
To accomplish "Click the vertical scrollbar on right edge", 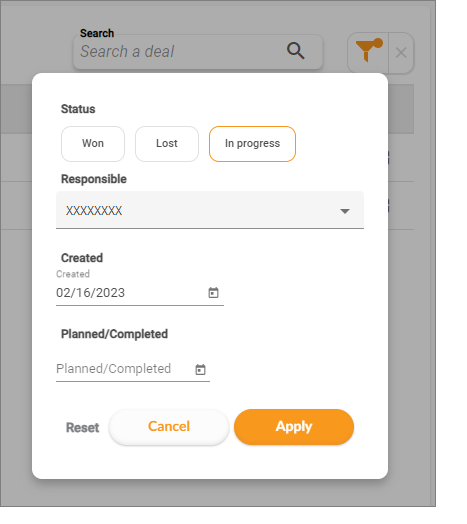I will [433, 254].
